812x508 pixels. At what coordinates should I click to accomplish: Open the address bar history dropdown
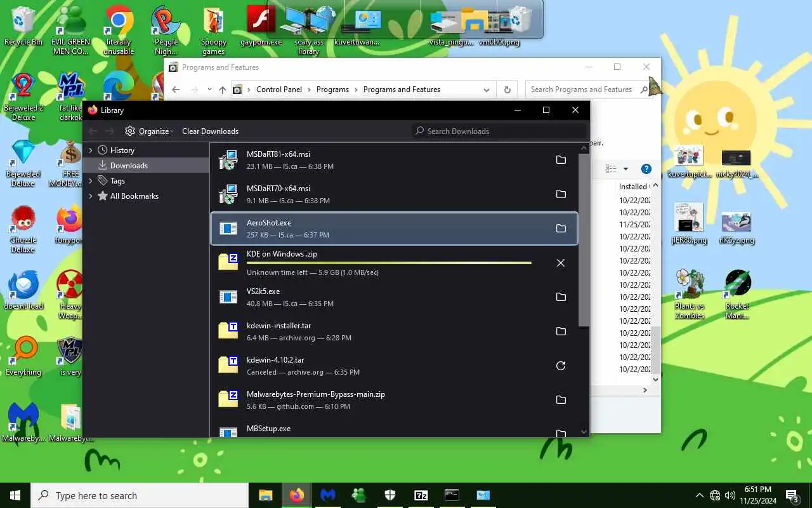(487, 90)
